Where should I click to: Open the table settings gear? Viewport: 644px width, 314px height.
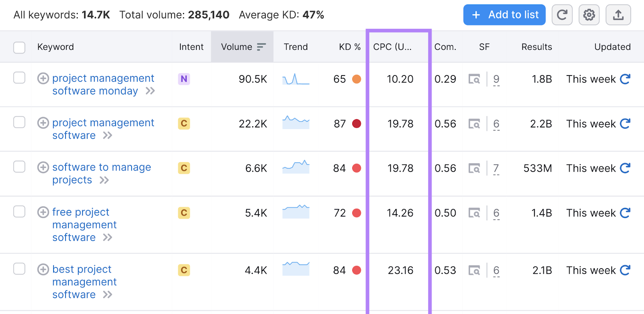point(589,15)
